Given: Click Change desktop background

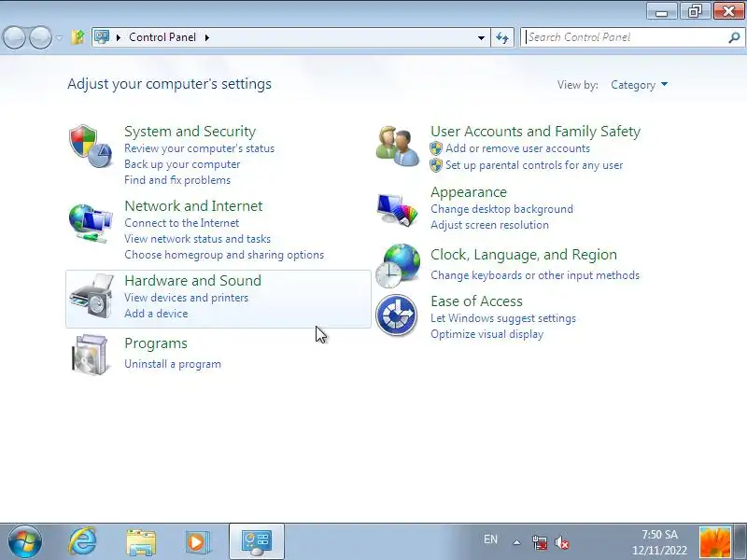Looking at the screenshot, I should click(x=501, y=209).
